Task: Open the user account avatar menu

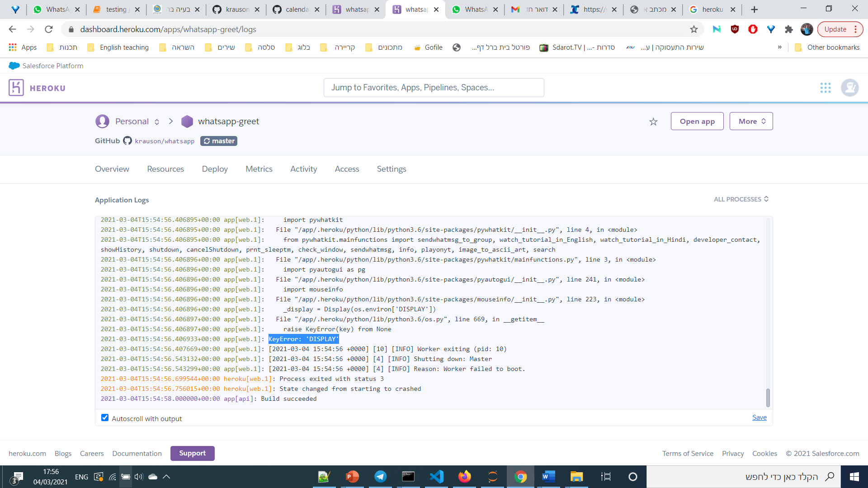Action: [849, 88]
